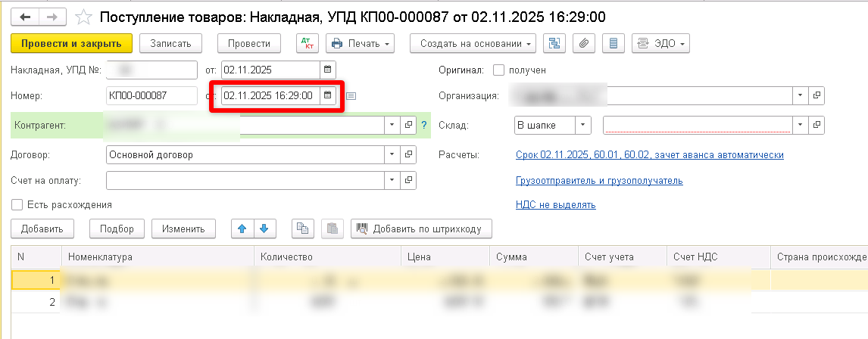Click the comment icon next to document date
Viewport: 868px width, 339px height.
coord(351,96)
